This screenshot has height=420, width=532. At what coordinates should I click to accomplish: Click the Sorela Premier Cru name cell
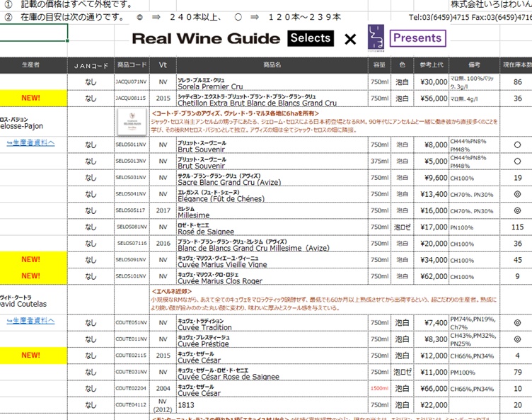click(x=272, y=82)
